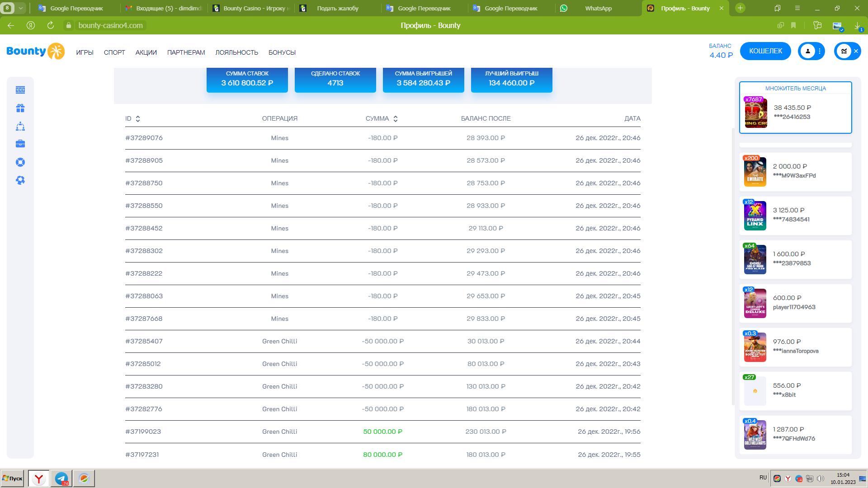Go back with the browser back arrow
The width and height of the screenshot is (868, 488).
tap(11, 25)
